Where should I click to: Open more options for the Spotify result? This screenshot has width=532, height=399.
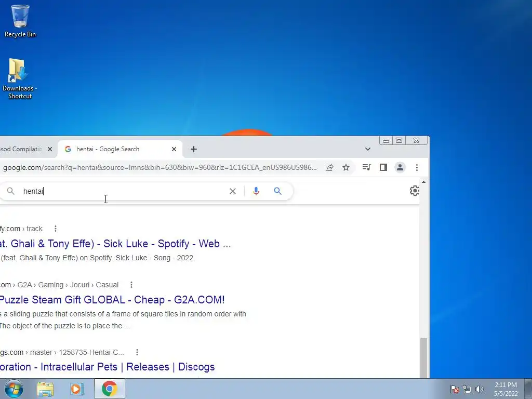(x=55, y=229)
